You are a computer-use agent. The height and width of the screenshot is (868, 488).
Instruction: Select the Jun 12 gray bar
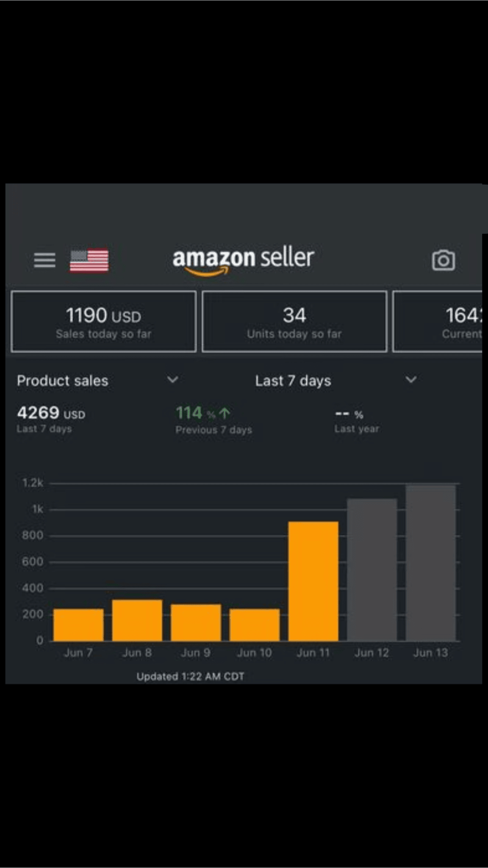(372, 570)
